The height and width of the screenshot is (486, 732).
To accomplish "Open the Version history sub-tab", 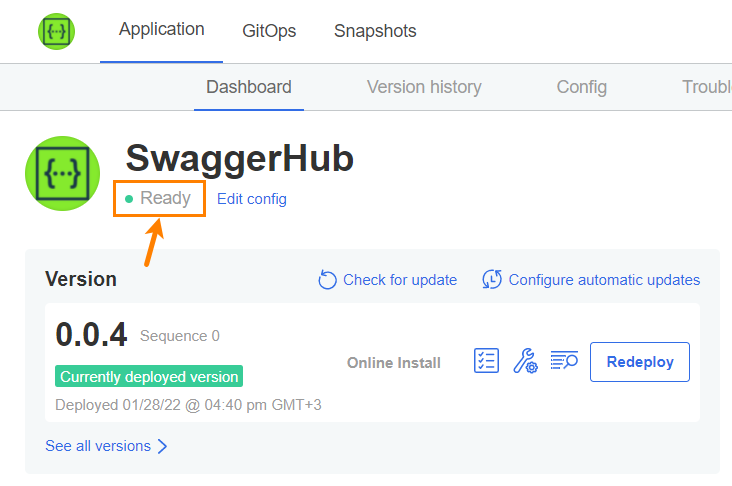I will point(424,87).
